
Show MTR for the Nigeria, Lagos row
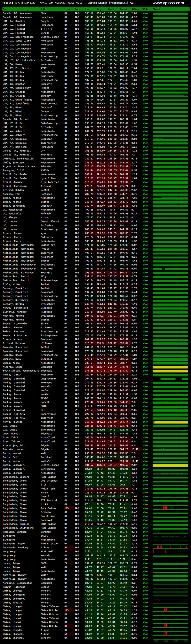point(145,367)
